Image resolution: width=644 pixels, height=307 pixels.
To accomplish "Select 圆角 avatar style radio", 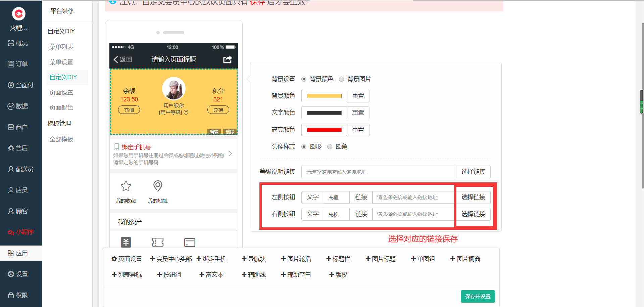I will pos(330,147).
